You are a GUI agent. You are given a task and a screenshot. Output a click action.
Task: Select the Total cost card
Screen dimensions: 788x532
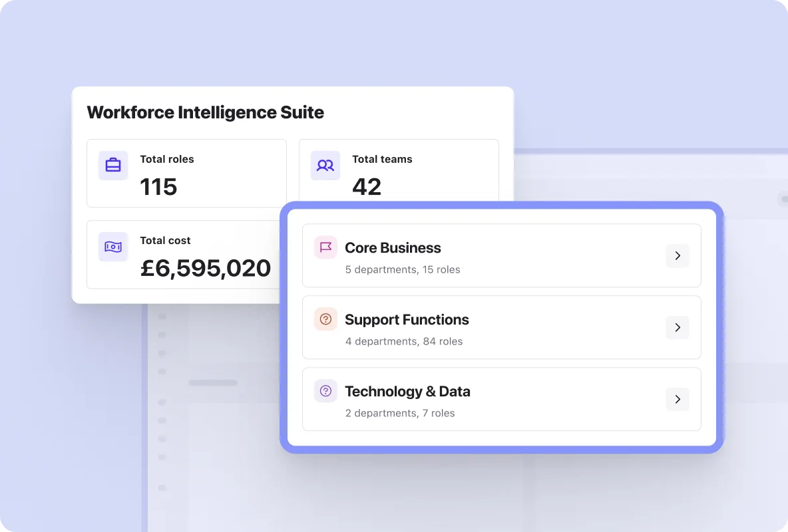point(184,255)
